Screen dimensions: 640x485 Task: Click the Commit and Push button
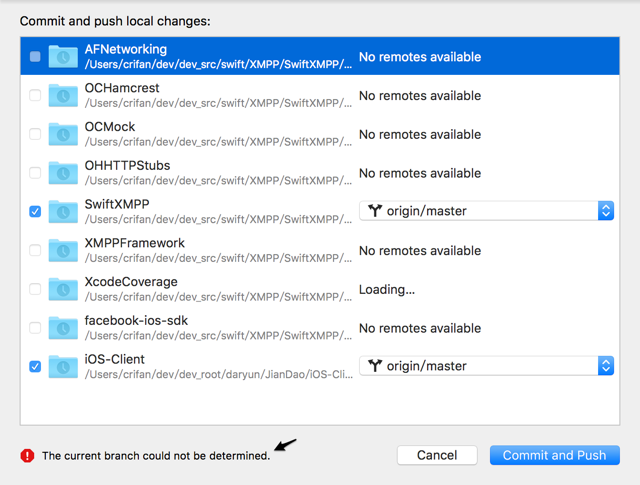tap(554, 455)
